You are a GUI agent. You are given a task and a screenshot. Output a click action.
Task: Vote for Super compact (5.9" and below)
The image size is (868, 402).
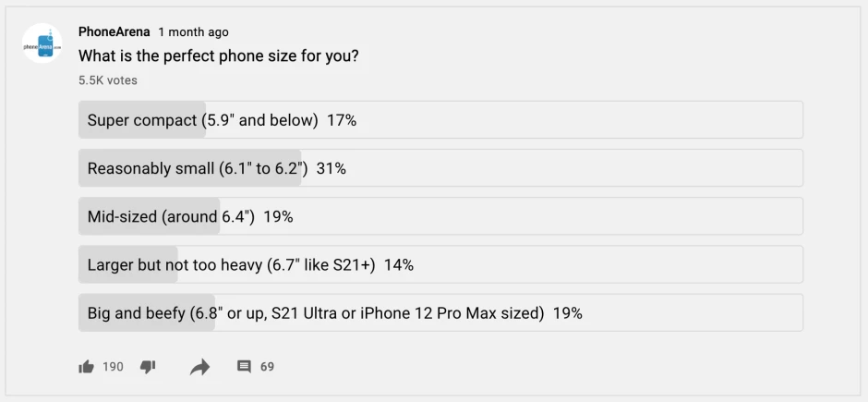pos(440,120)
